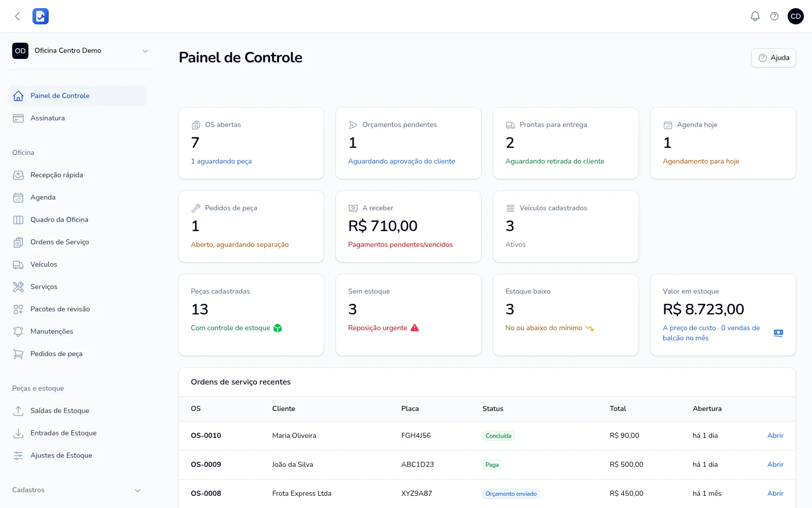Image resolution: width=812 pixels, height=508 pixels.
Task: Click the back arrow icon
Action: pos(18,16)
